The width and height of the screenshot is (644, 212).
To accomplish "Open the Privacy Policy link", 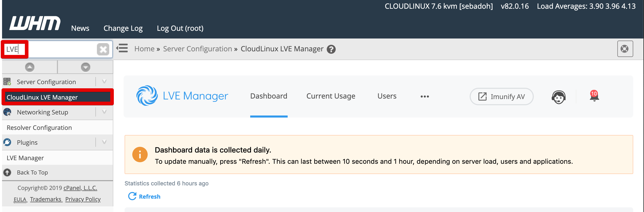I will [83, 199].
